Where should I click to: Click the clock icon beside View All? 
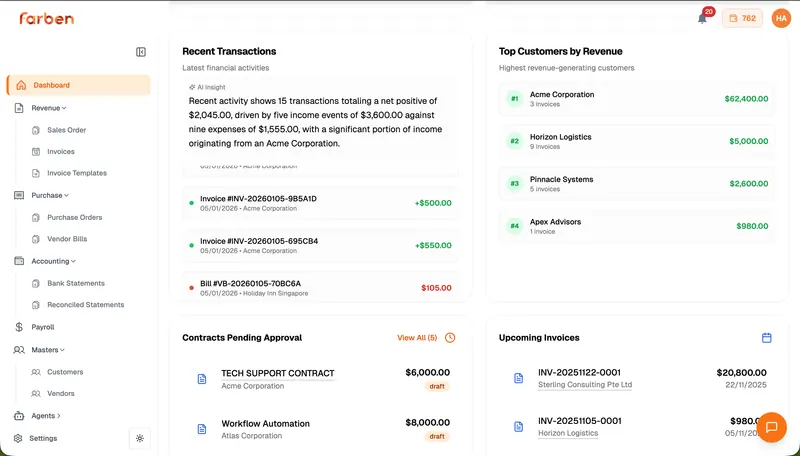tap(450, 338)
